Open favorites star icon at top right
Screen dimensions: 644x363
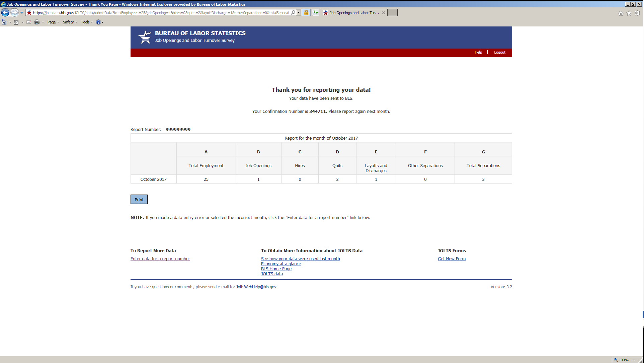coord(629,13)
